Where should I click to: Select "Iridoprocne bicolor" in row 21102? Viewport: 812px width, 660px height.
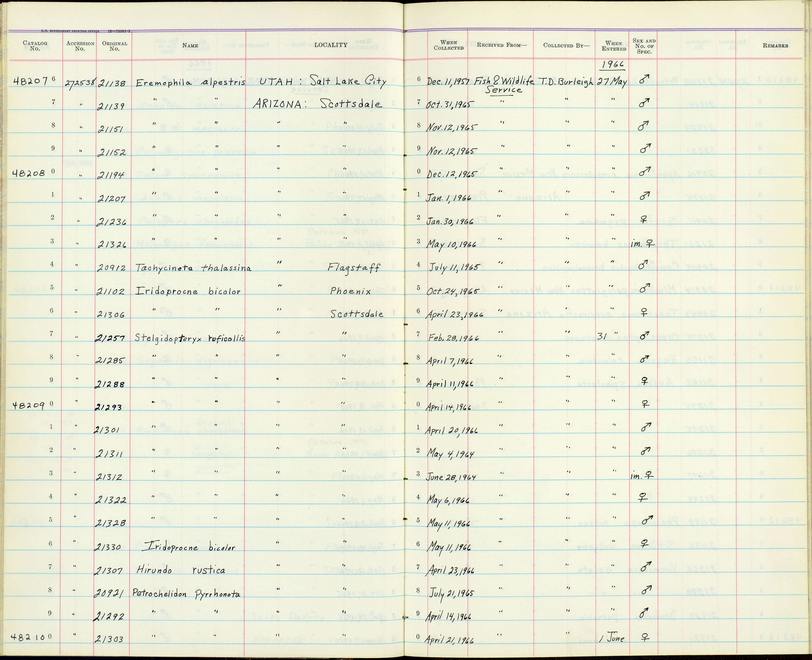pos(188,291)
